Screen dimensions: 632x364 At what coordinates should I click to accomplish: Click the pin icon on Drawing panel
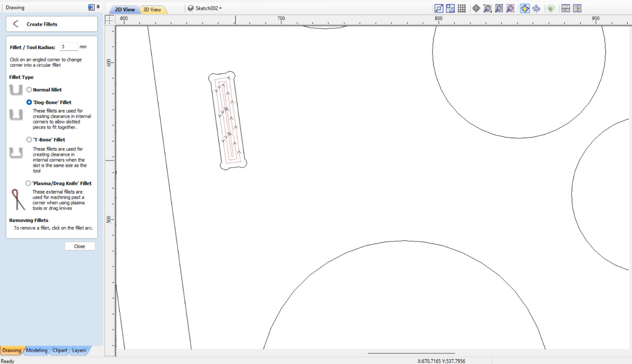coord(98,7)
